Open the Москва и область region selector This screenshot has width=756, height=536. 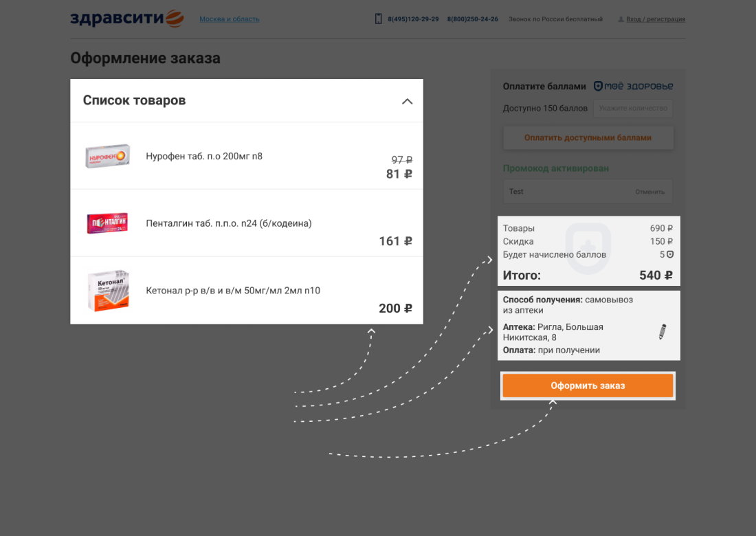[229, 19]
